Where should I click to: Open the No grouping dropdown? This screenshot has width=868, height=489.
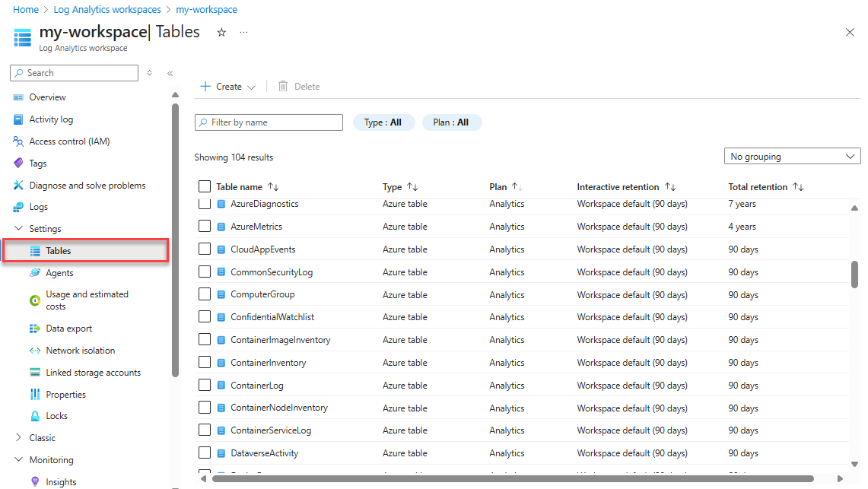pyautogui.click(x=792, y=157)
